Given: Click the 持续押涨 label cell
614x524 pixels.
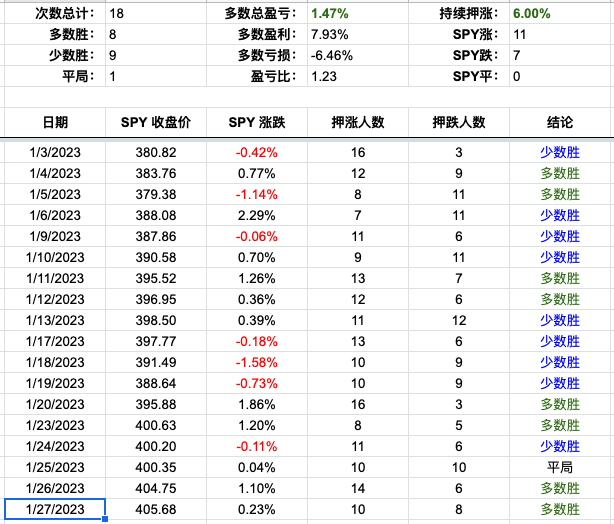Looking at the screenshot, I should click(459, 13).
